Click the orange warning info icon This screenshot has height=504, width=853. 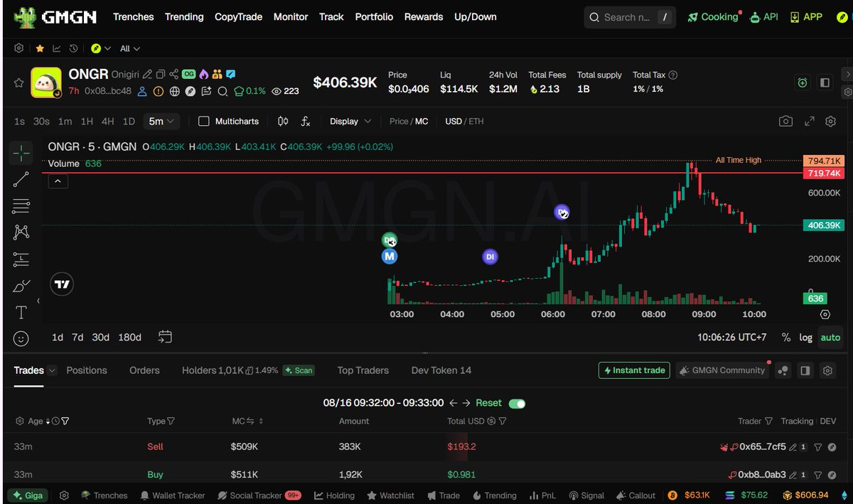159,91
